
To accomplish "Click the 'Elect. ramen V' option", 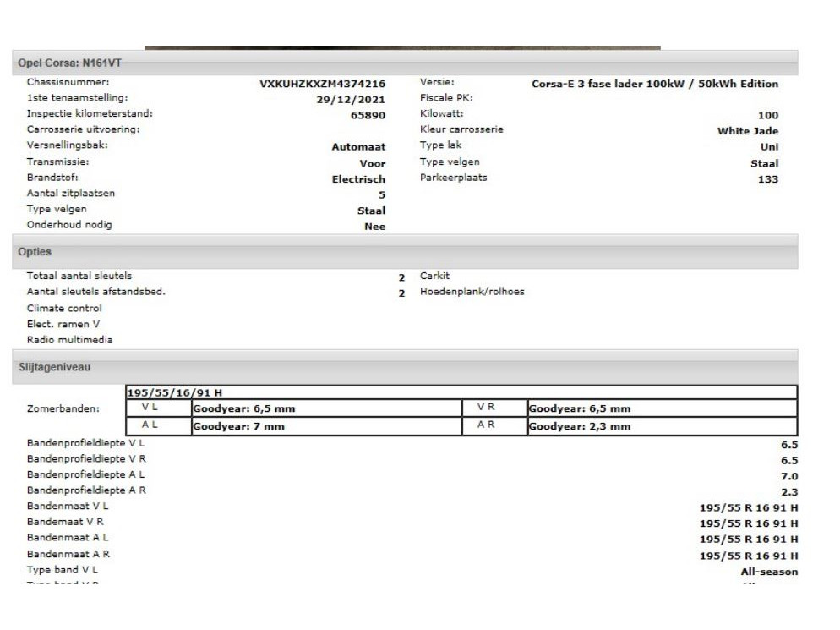I will [x=63, y=324].
